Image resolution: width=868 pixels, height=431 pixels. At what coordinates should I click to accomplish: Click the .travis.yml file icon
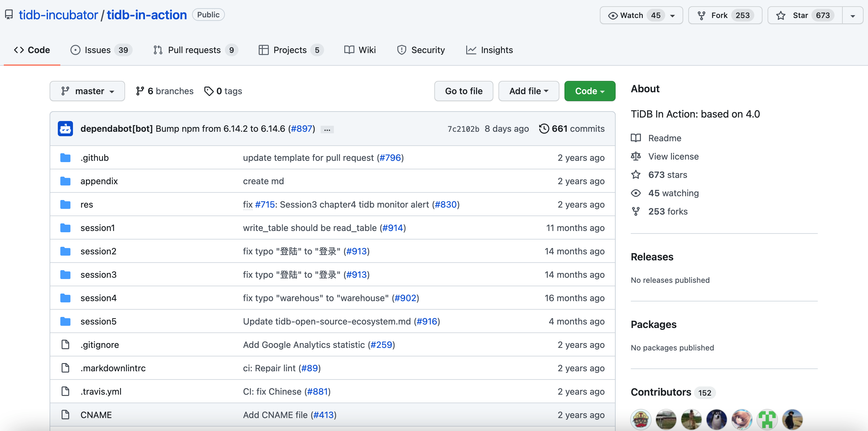[65, 392]
